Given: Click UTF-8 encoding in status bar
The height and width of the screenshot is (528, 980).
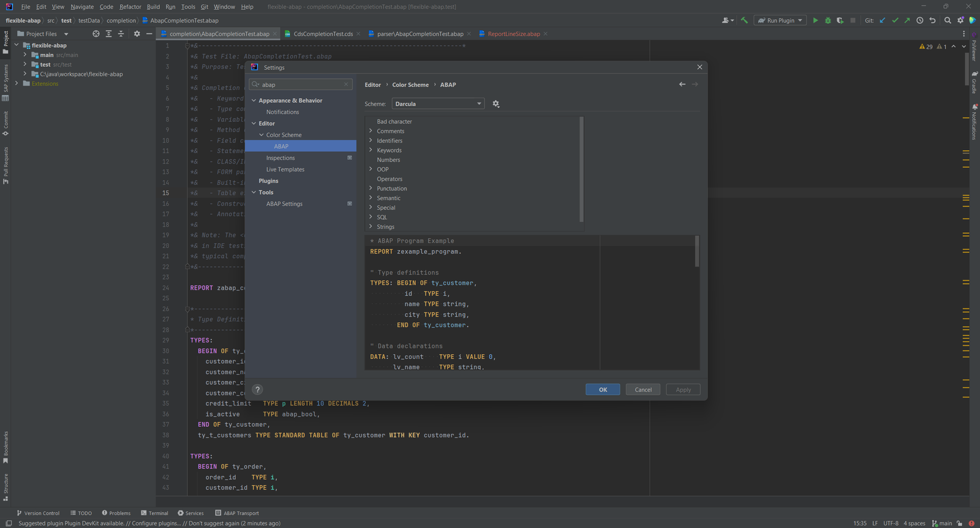Looking at the screenshot, I should pyautogui.click(x=891, y=523).
